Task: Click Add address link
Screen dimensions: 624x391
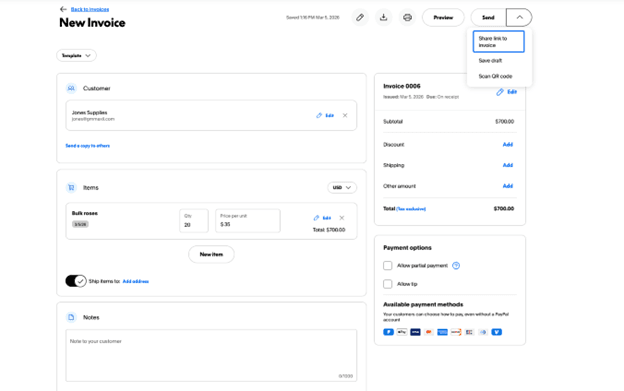Action: [x=136, y=281]
